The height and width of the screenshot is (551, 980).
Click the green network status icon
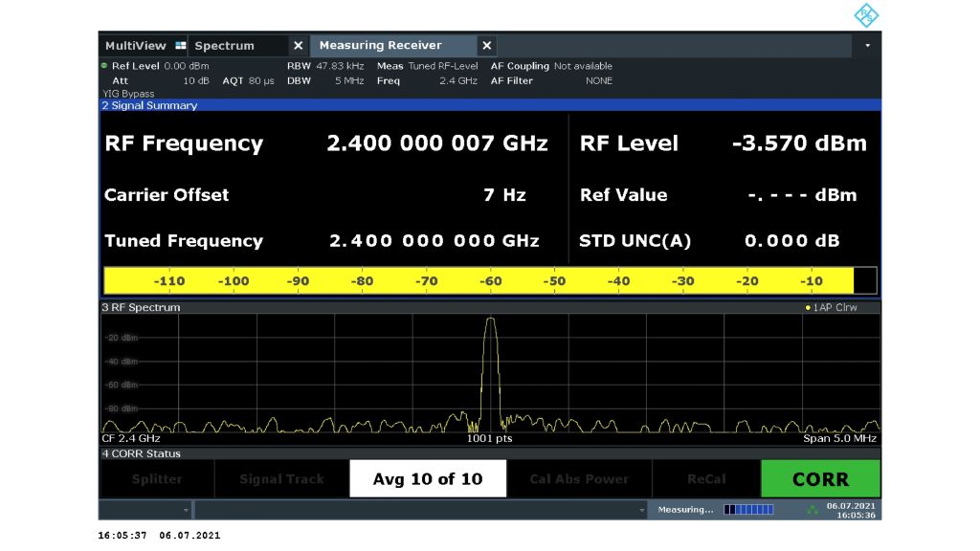813,510
